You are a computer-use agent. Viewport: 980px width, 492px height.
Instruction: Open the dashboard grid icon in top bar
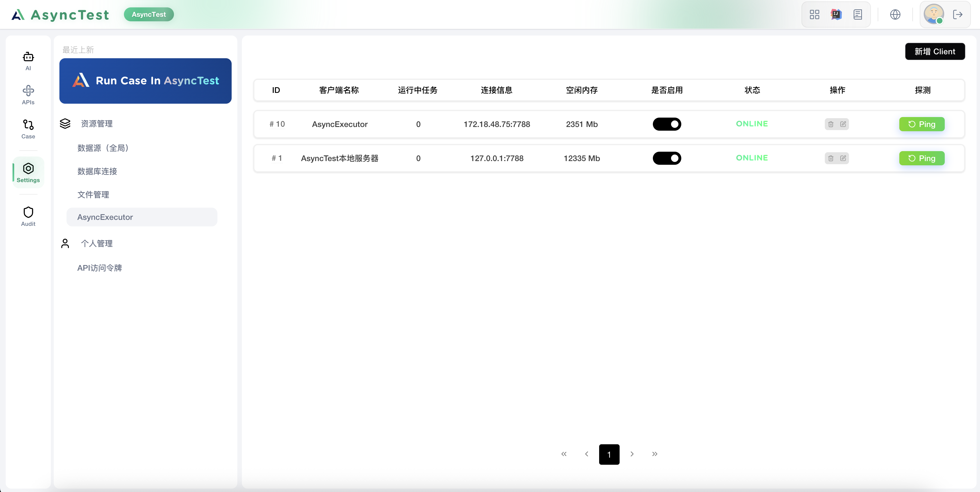[x=814, y=14]
